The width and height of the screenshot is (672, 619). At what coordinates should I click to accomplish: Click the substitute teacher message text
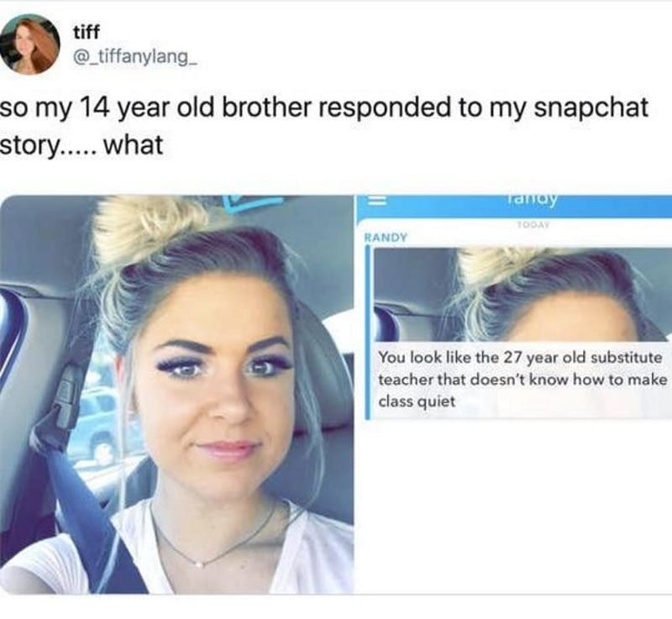[522, 379]
